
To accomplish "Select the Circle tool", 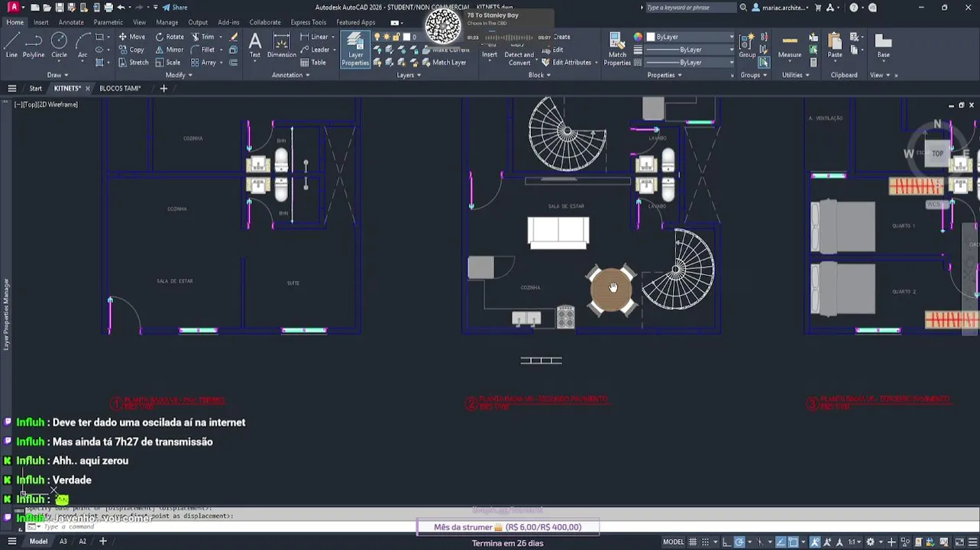I will pos(59,45).
